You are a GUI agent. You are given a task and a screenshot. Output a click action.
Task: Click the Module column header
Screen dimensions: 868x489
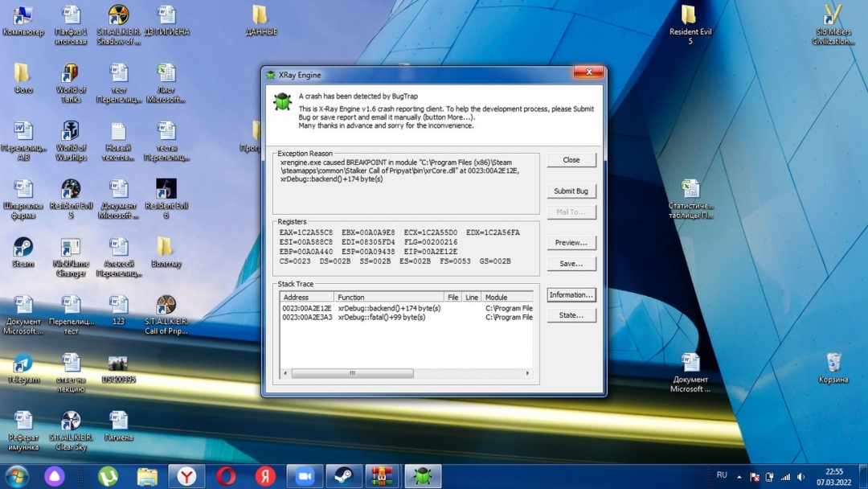click(507, 298)
